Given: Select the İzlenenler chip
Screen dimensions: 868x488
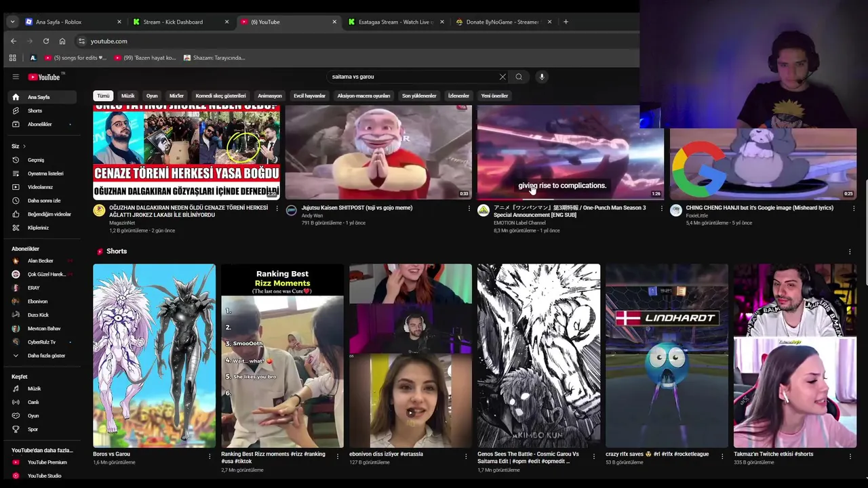Looking at the screenshot, I should point(458,96).
